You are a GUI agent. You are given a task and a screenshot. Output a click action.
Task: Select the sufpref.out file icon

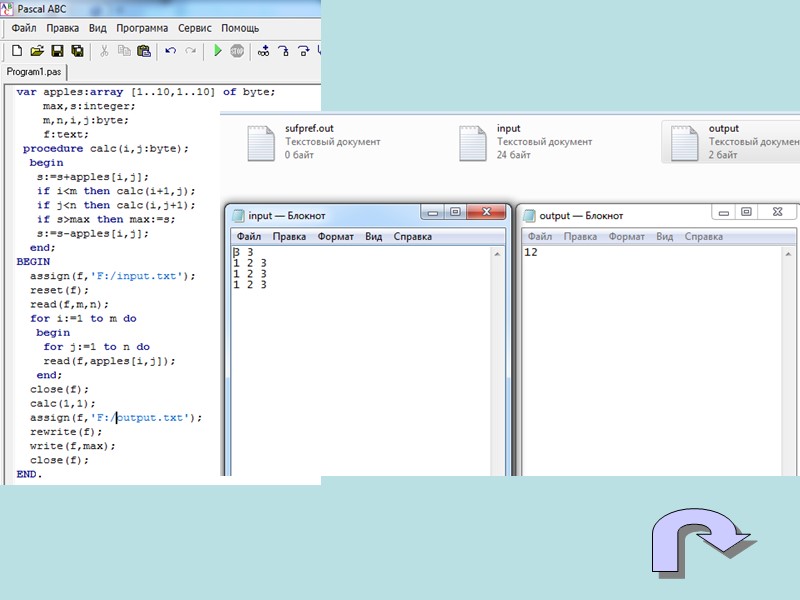click(x=261, y=143)
